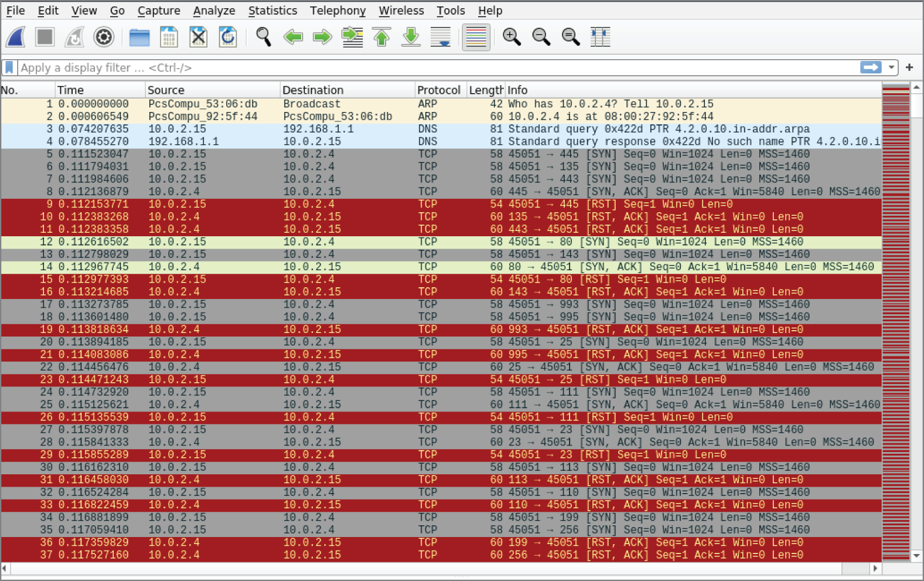This screenshot has width=924, height=581.
Task: Start capturing packets with shark fin icon
Action: point(16,37)
